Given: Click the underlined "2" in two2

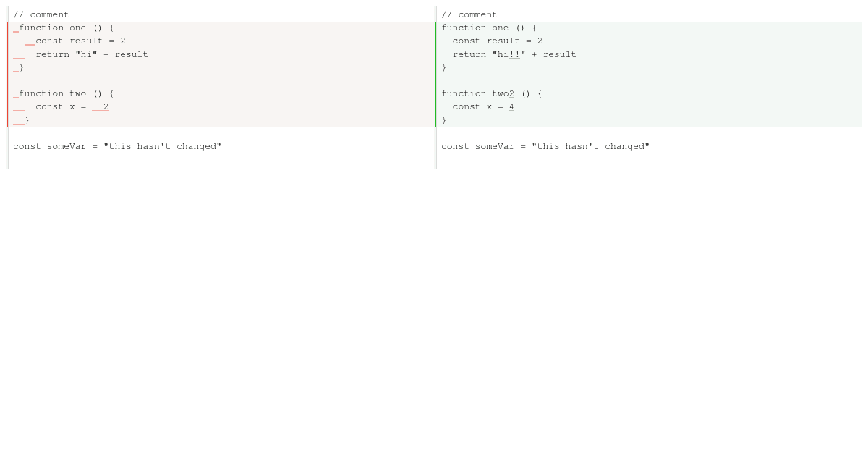Looking at the screenshot, I should coord(511,93).
